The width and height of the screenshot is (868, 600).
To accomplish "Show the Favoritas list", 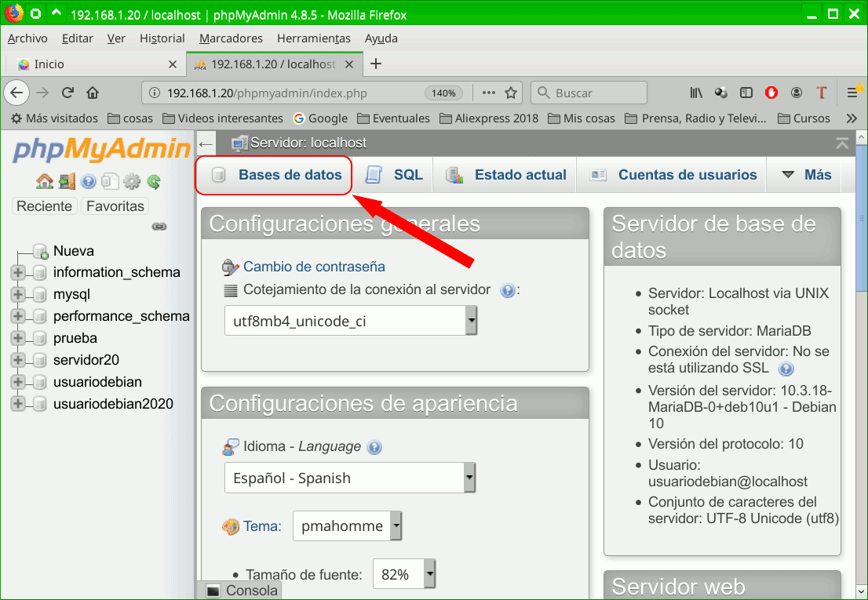I will [115, 205].
